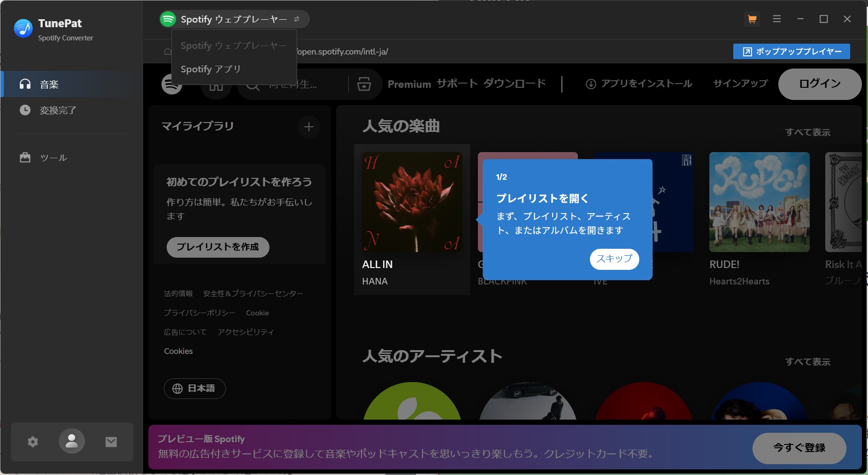
Task: Open the Cookie link
Action: coord(257,313)
